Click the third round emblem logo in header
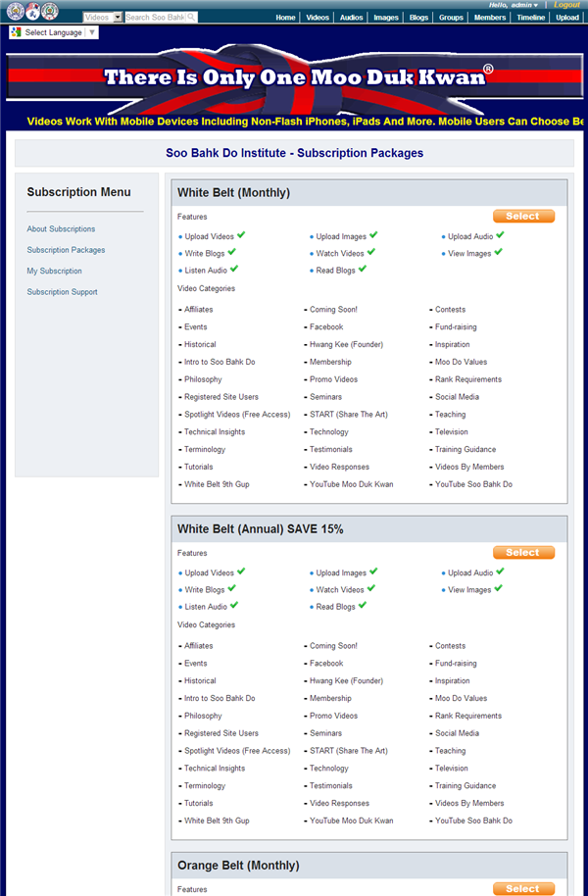Screen dimensions: 588x896 (50, 11)
